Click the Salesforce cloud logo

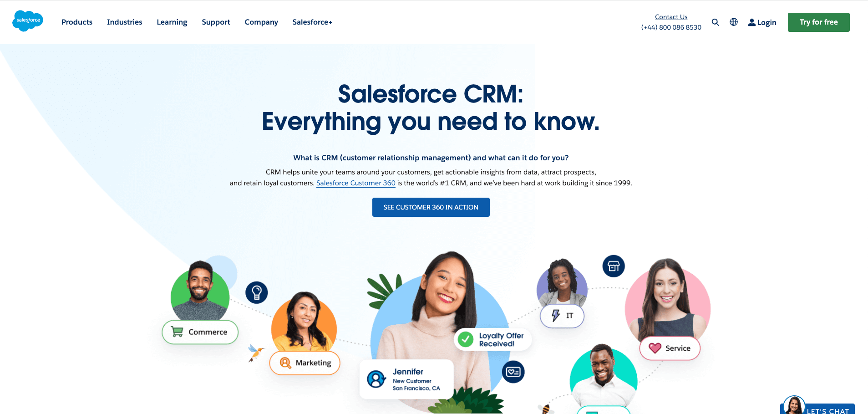pos(28,21)
